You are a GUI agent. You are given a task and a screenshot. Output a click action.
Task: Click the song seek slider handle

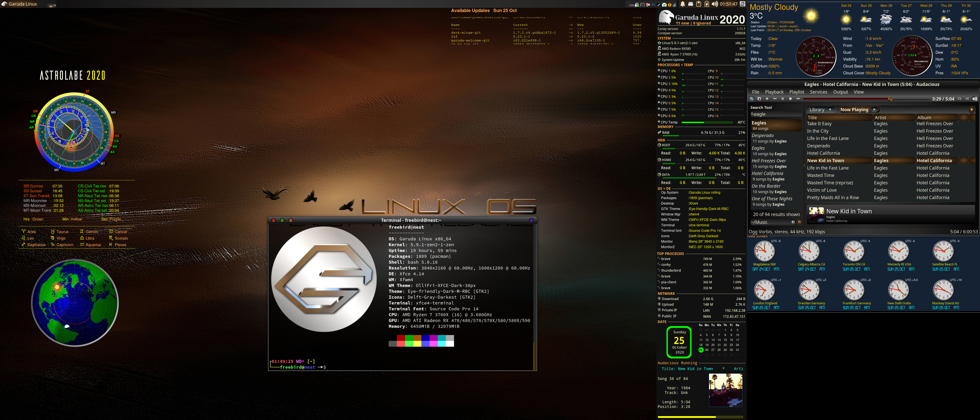pos(890,99)
